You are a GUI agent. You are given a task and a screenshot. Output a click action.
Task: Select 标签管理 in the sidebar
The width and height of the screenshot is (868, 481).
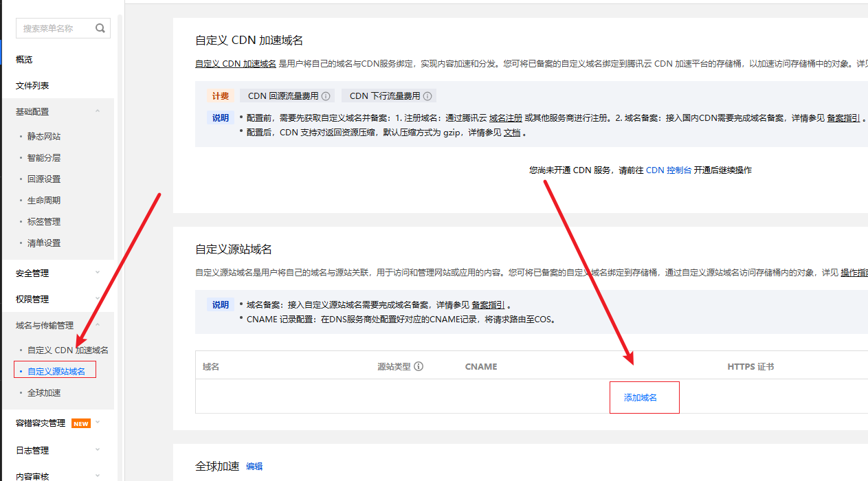tap(44, 222)
